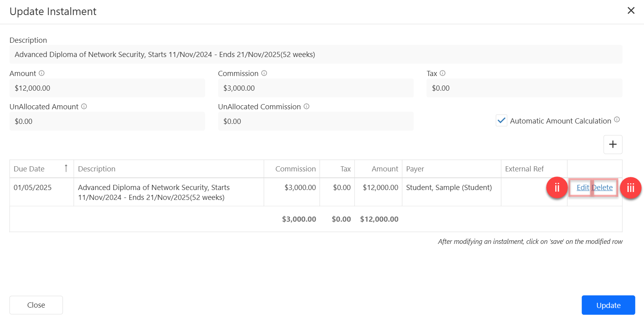
Task: Click the Automatic Amount Calculation info icon
Action: 617,120
